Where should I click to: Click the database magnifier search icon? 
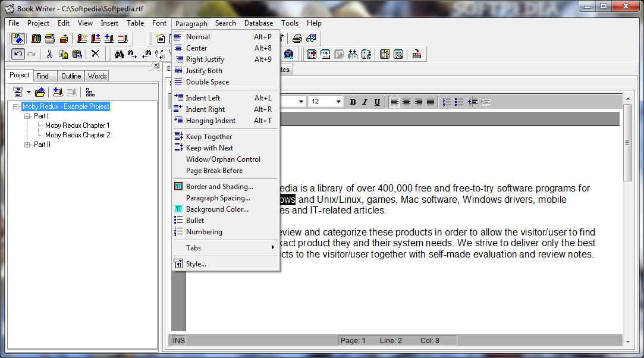(x=398, y=54)
